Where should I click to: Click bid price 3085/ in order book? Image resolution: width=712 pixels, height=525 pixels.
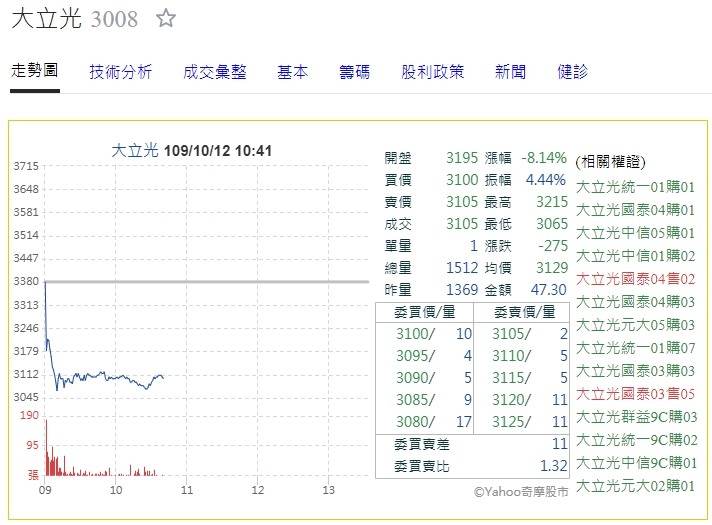415,400
